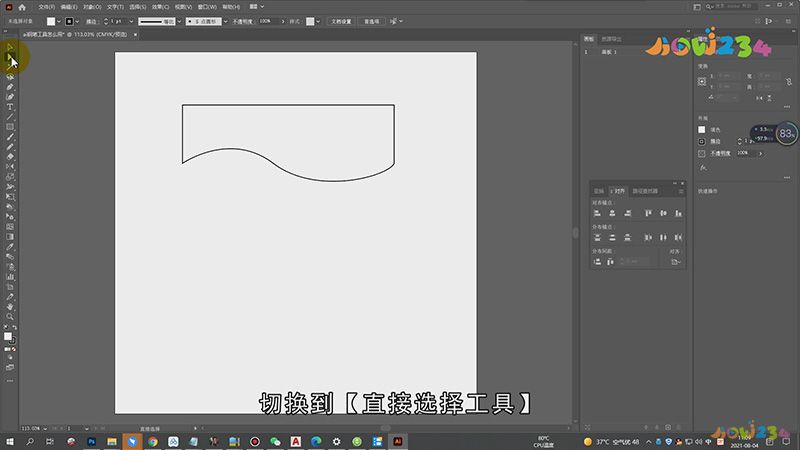Screen dimensions: 800x450
Task: Open more options in Transform section
Action: [787, 107]
